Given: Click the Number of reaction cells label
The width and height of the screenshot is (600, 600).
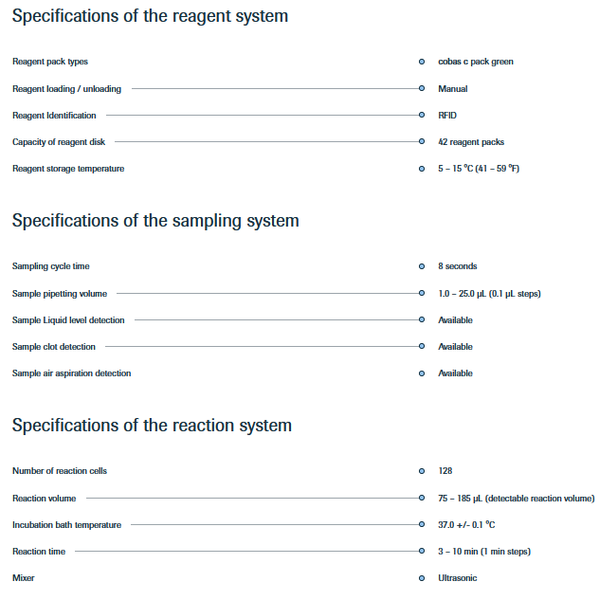Looking at the screenshot, I should [60, 471].
